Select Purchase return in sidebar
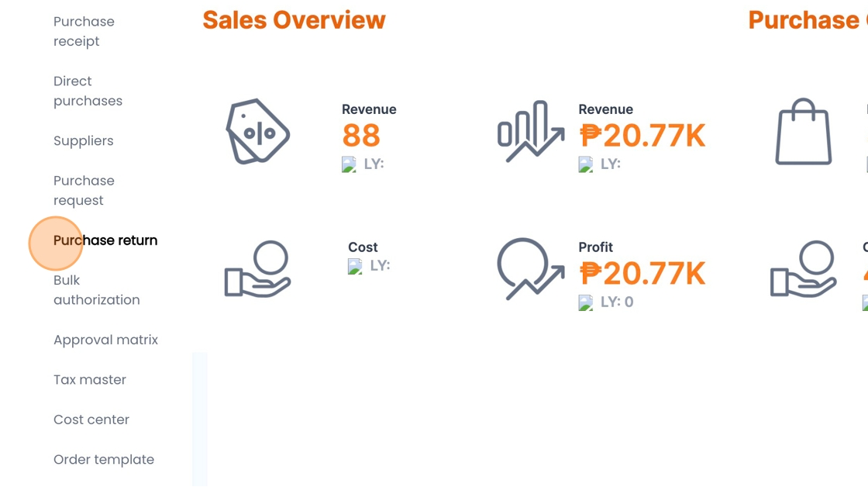This screenshot has height=487, width=868. 105,240
